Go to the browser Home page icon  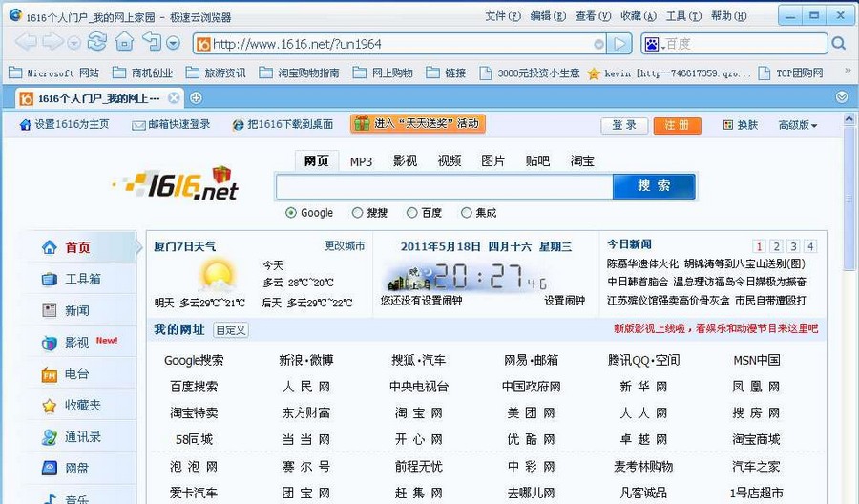124,42
